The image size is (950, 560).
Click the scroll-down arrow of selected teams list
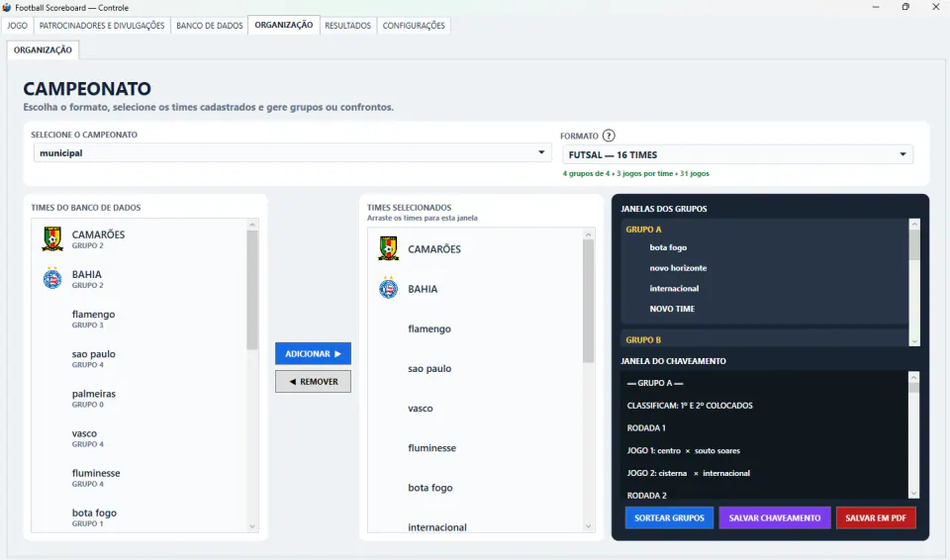588,526
